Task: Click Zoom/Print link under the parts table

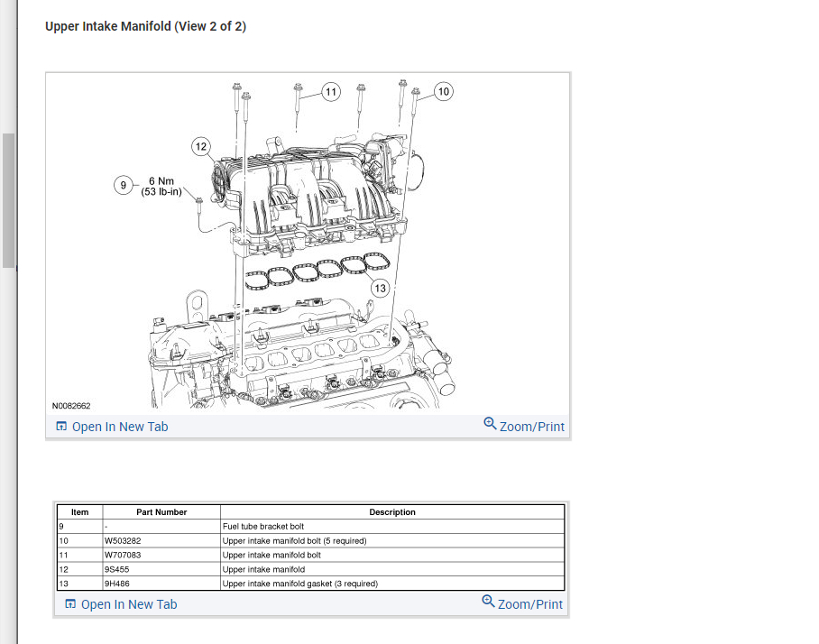Action: [x=522, y=603]
